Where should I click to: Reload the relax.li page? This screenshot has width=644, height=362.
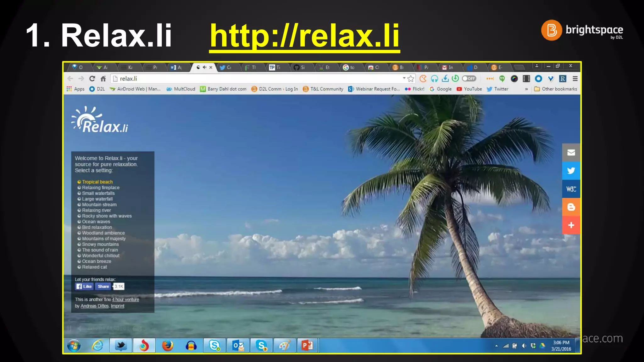(92, 79)
